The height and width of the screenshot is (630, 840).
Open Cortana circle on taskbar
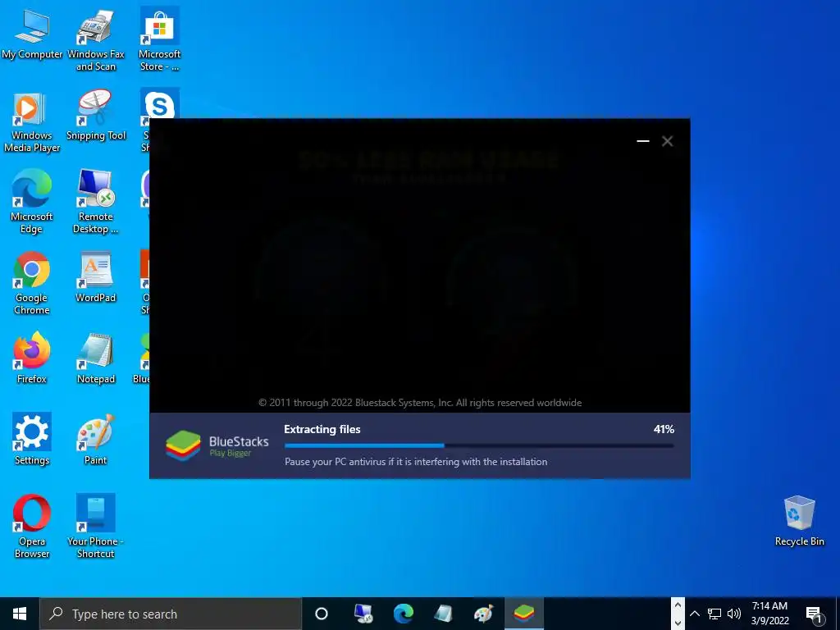(x=322, y=614)
